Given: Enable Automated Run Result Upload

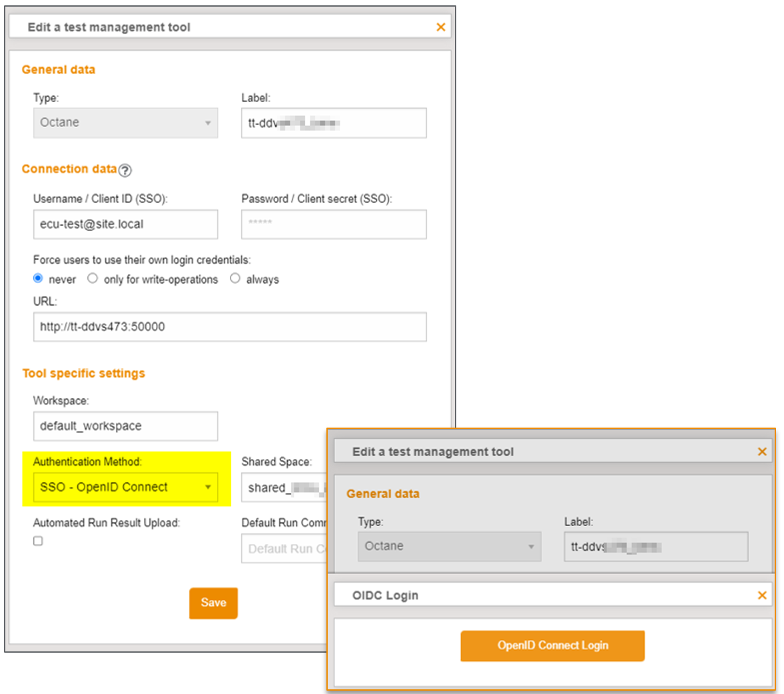Looking at the screenshot, I should 38,541.
